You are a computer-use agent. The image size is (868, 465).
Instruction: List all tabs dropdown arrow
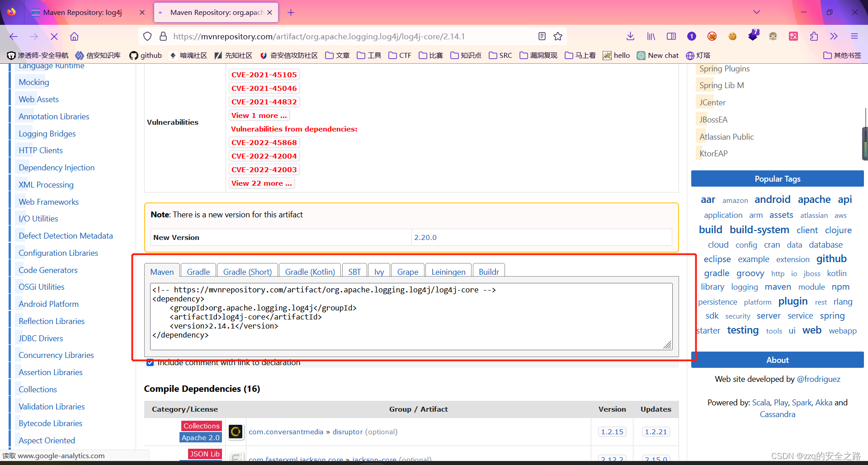[x=757, y=12]
